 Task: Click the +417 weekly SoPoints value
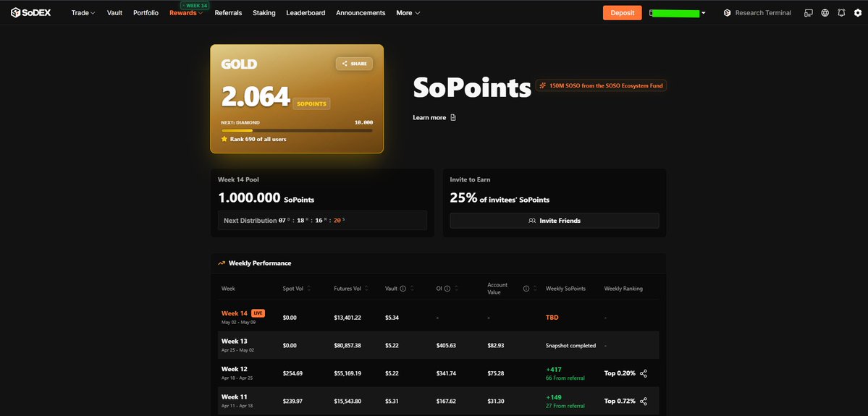(554, 369)
